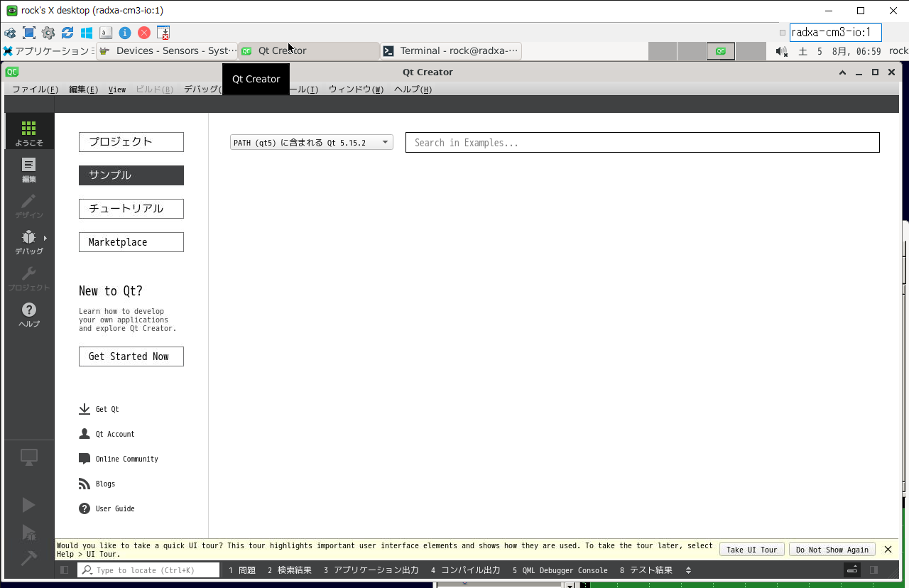Open the 編集(E) menu

point(84,89)
